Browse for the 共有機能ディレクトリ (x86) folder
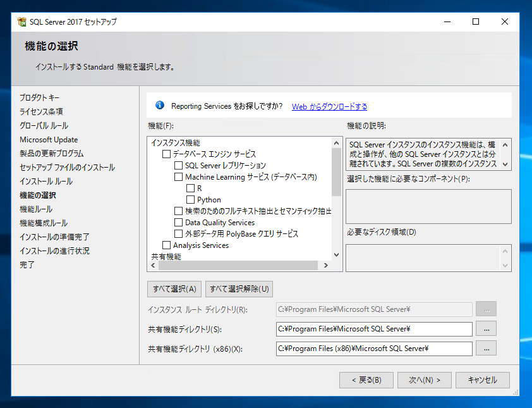This screenshot has height=408, width=532. 487,349
